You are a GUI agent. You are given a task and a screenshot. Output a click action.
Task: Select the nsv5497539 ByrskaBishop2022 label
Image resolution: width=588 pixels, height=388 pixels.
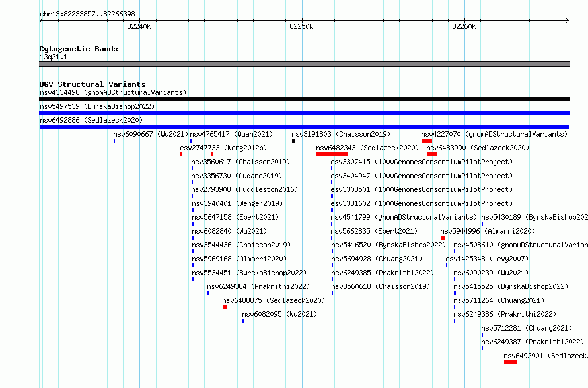point(97,106)
